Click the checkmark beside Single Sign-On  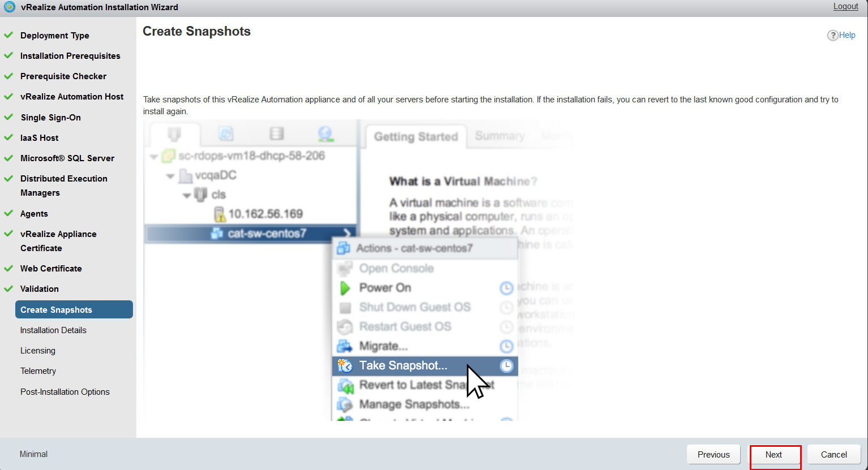click(8, 117)
